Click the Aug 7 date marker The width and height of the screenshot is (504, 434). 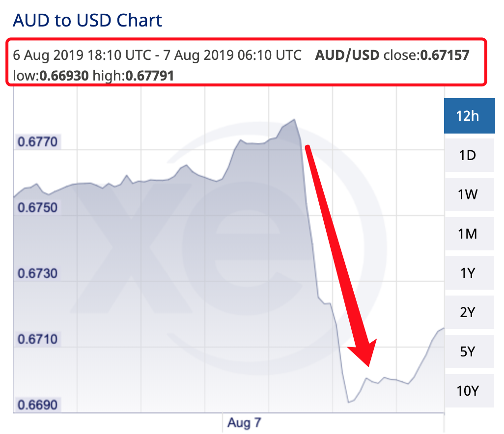[244, 423]
